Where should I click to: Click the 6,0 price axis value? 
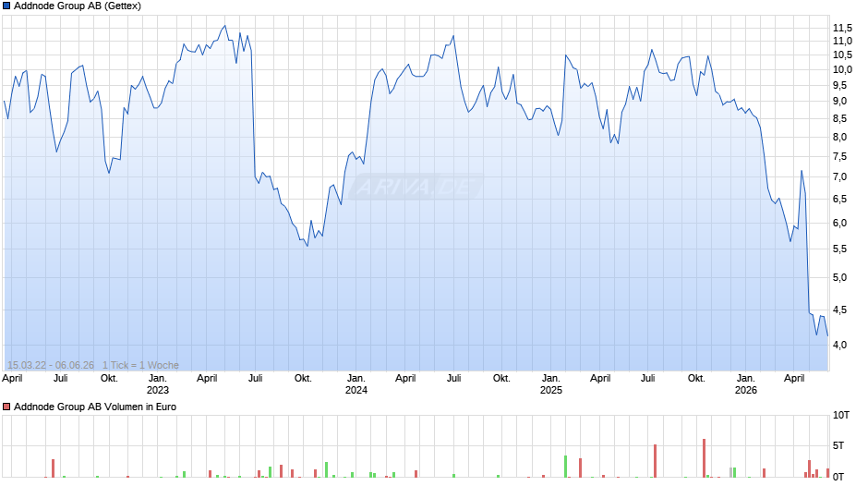click(839, 224)
